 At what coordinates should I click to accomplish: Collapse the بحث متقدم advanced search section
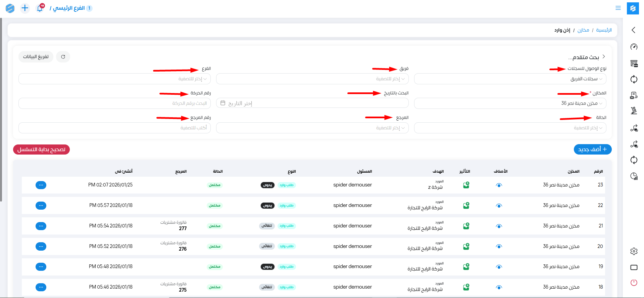[603, 57]
